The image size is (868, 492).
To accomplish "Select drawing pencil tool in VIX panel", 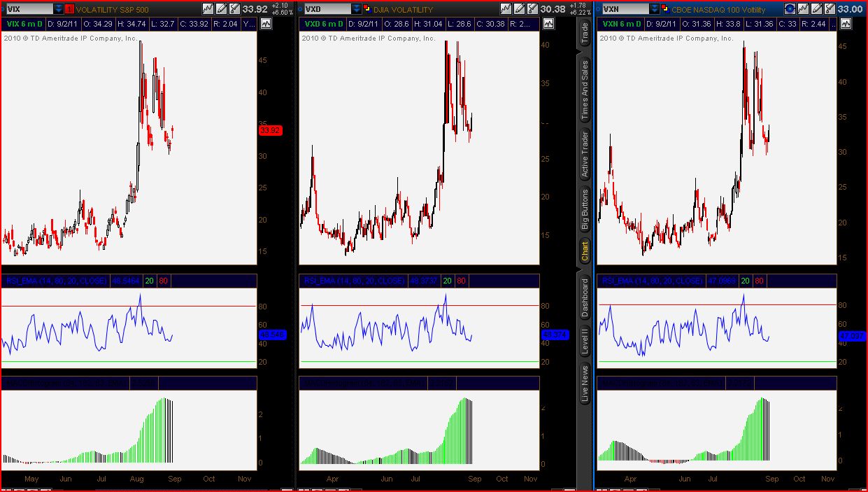I will pyautogui.click(x=222, y=9).
